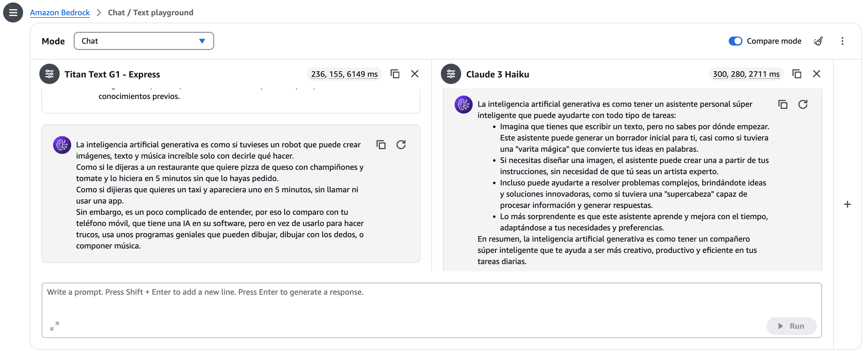Expand the prompt input box
This screenshot has width=868, height=359.
click(55, 326)
